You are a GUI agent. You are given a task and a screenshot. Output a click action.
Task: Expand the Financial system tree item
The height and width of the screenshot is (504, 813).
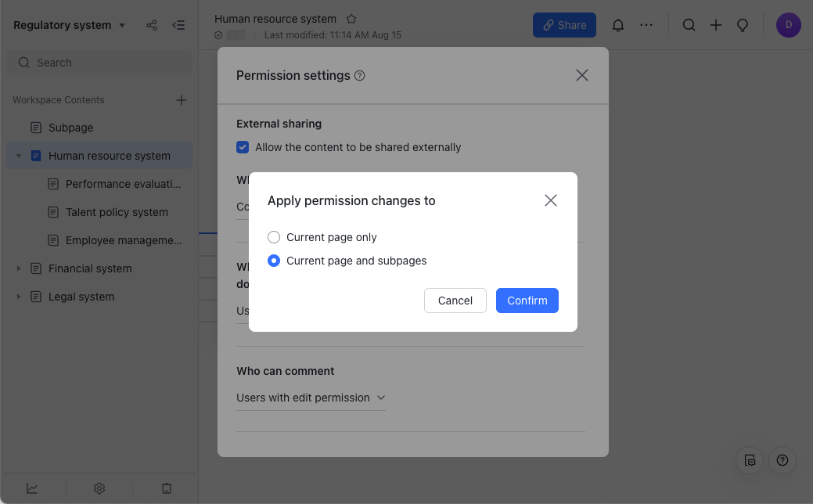click(x=19, y=268)
